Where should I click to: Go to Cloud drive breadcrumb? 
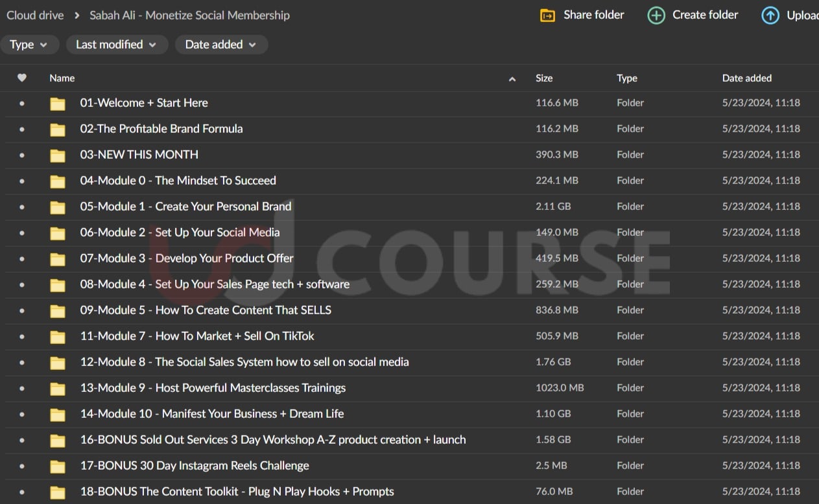pos(35,15)
